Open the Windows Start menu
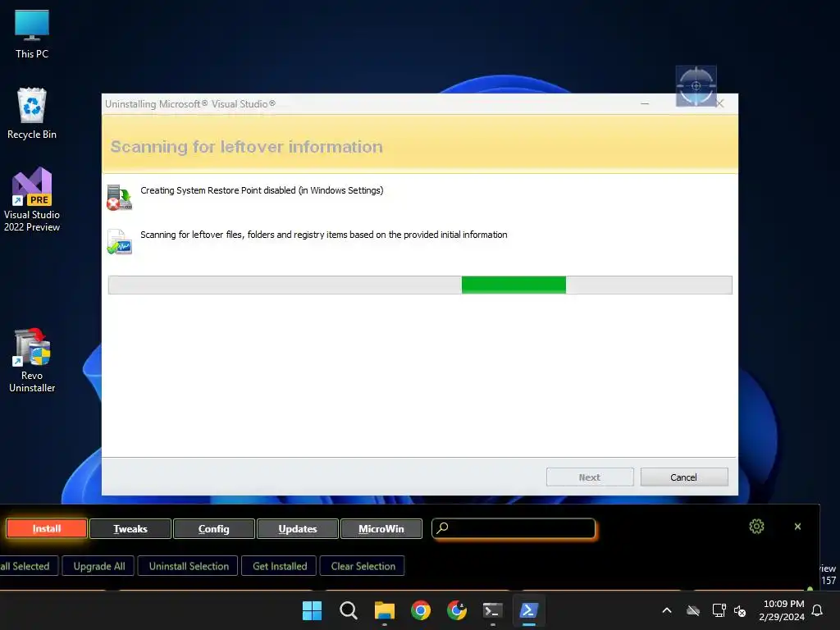The height and width of the screenshot is (630, 840). click(312, 610)
